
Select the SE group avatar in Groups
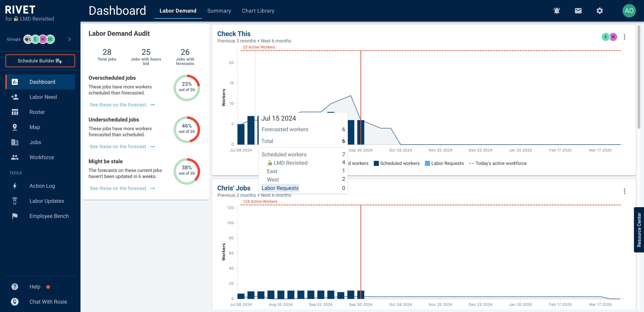[50, 39]
